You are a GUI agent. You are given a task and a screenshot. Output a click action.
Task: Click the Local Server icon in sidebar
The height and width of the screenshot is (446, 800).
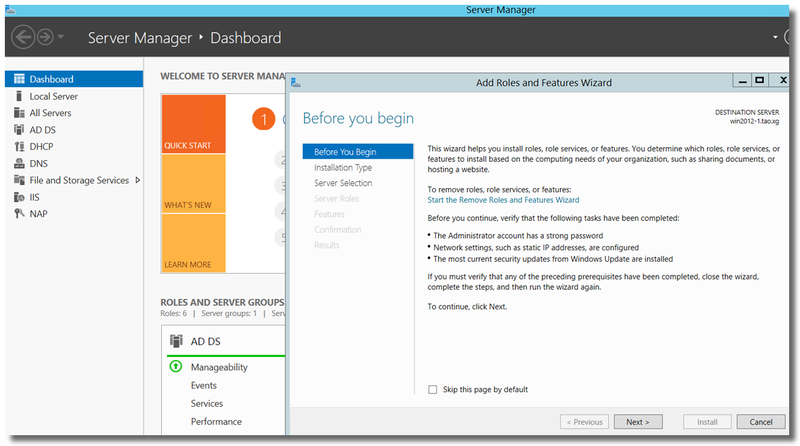coord(19,96)
